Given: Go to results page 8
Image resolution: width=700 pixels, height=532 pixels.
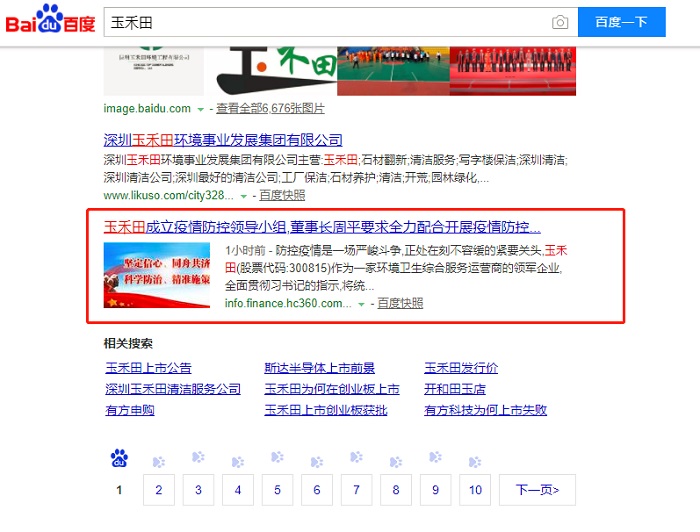Looking at the screenshot, I should point(396,490).
